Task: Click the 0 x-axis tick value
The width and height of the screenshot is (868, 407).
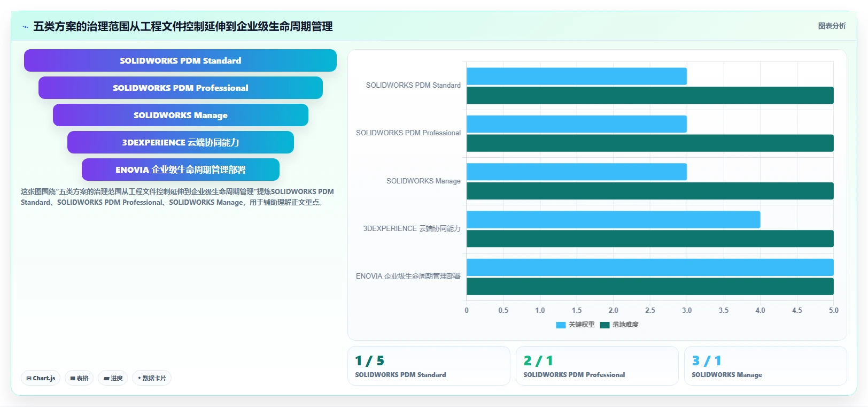Action: (x=467, y=310)
